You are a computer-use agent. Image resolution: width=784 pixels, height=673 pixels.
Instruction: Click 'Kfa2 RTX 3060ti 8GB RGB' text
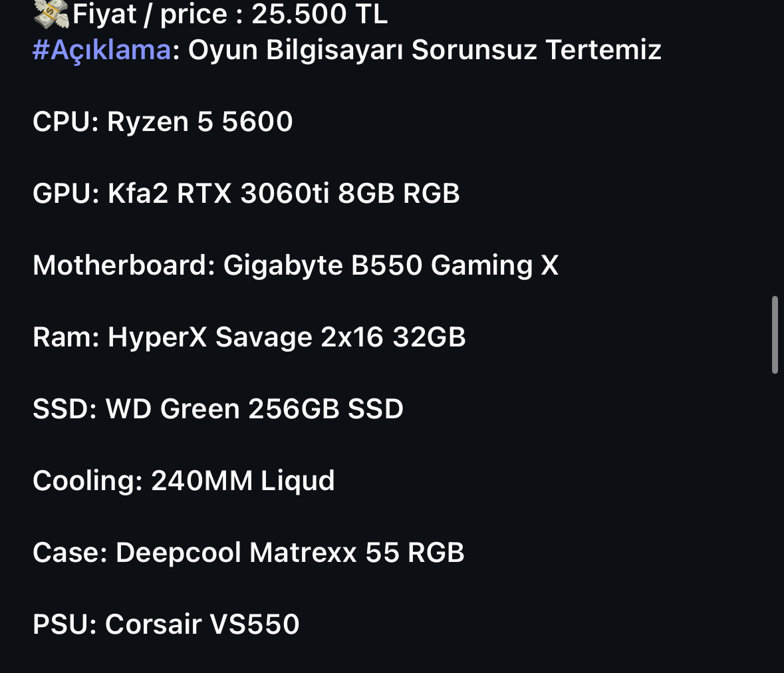pos(283,194)
